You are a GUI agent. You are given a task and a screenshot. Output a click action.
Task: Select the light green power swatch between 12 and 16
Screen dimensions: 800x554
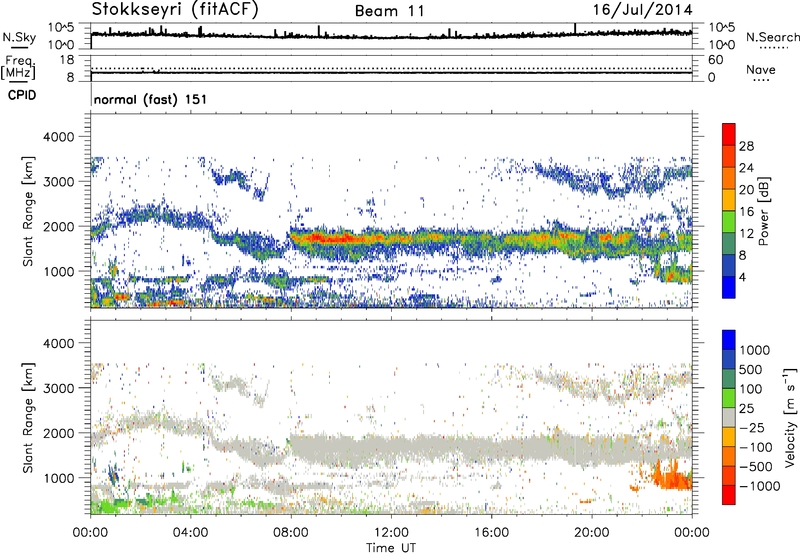(729, 222)
